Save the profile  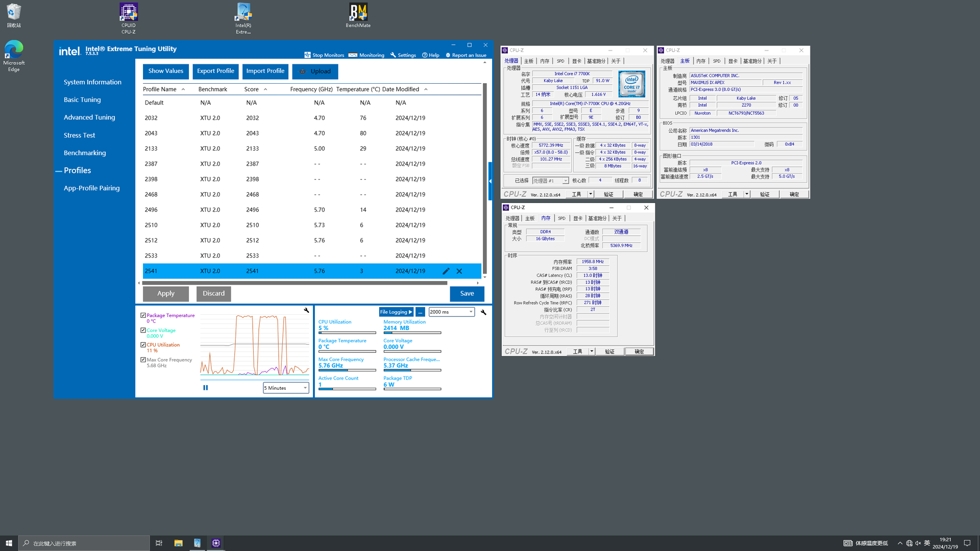467,294
